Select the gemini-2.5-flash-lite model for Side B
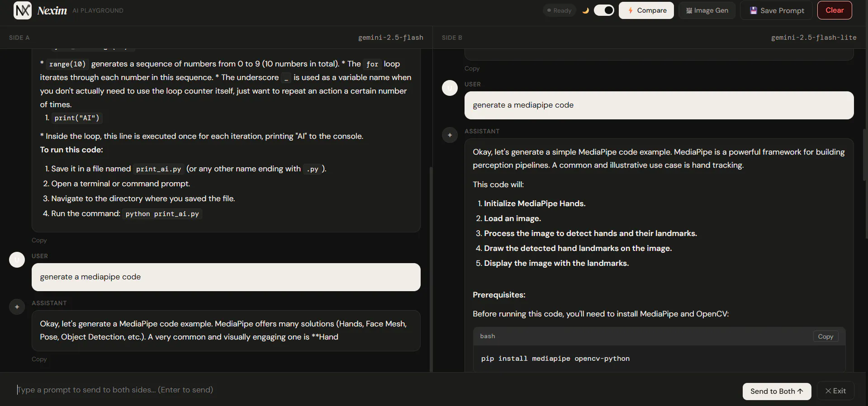 point(814,38)
